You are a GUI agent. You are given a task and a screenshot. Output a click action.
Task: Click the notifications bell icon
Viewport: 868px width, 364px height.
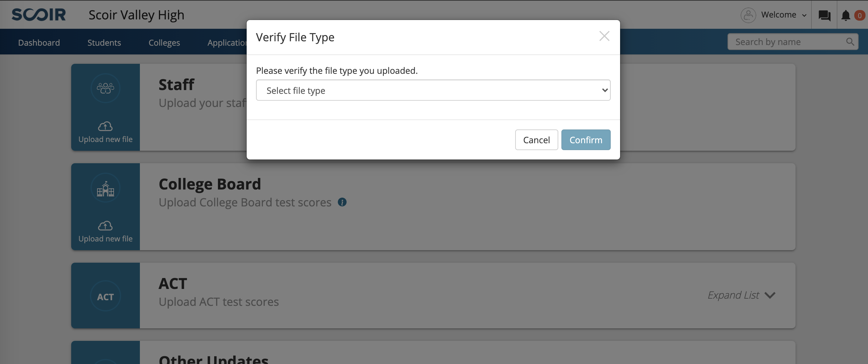pyautogui.click(x=845, y=14)
